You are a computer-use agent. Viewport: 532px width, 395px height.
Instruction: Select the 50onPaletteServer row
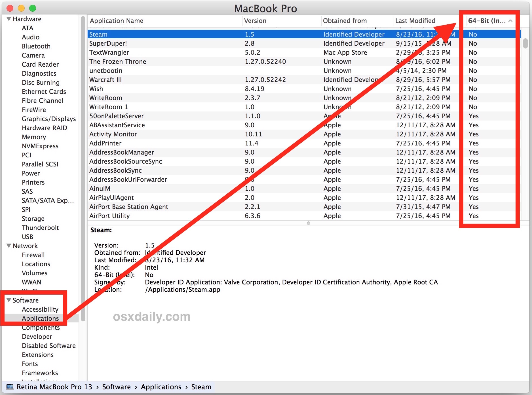[304, 116]
